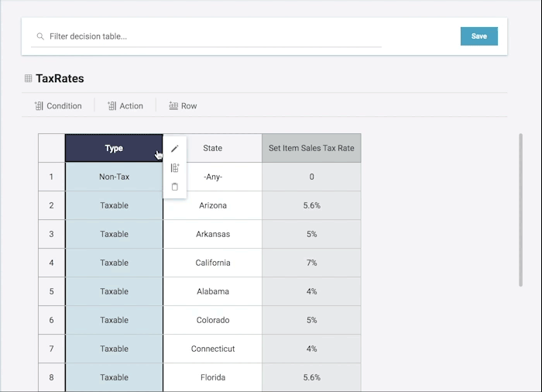Click the table icon beside TaxRates title

coord(29,78)
